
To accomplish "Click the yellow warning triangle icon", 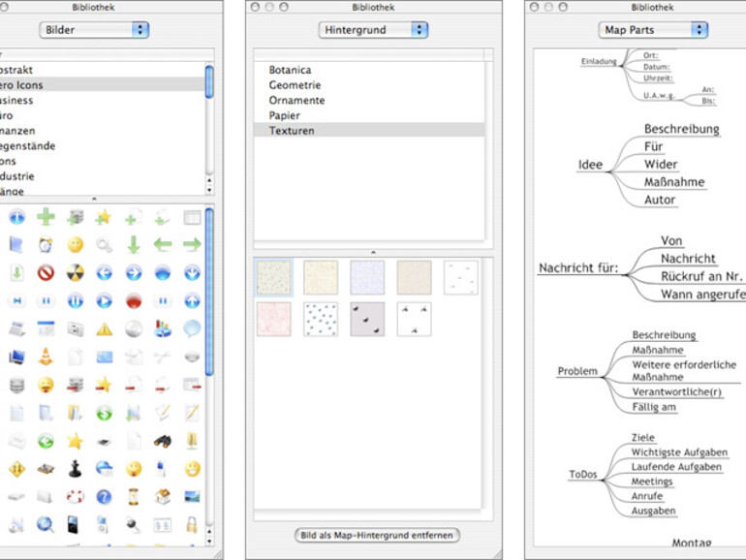I will coord(104,328).
